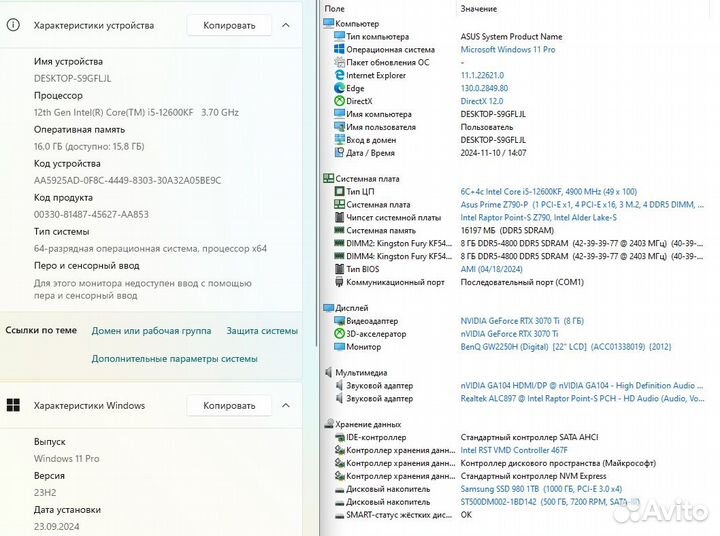Click the Windows logo beside Характеристики Windows
Image resolution: width=720 pixels, height=536 pixels.
[x=13, y=405]
